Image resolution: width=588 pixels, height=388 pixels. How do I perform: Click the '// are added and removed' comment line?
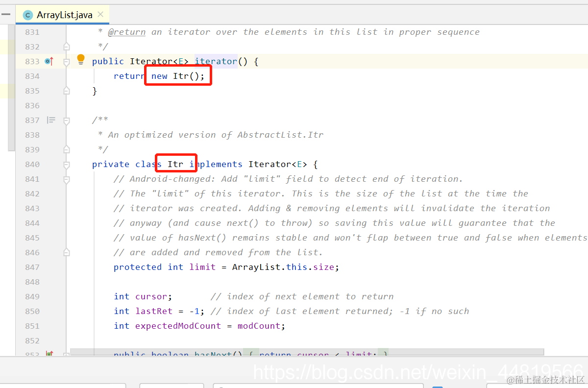(x=219, y=252)
